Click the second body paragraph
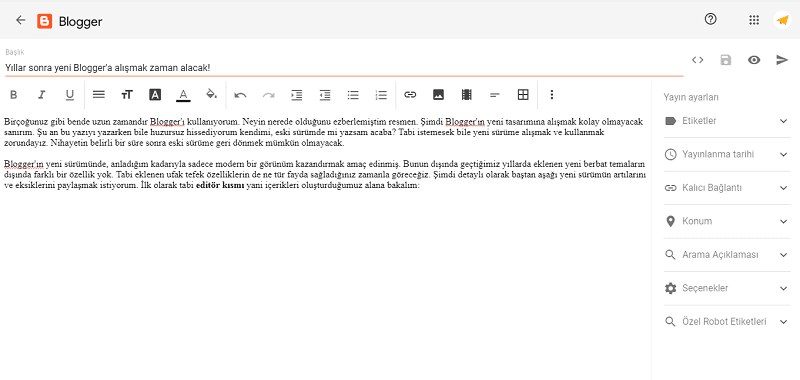 pos(325,175)
